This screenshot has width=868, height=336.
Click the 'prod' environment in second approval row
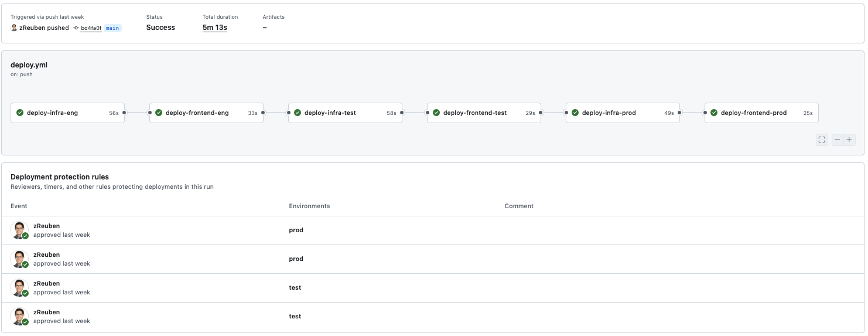296,259
